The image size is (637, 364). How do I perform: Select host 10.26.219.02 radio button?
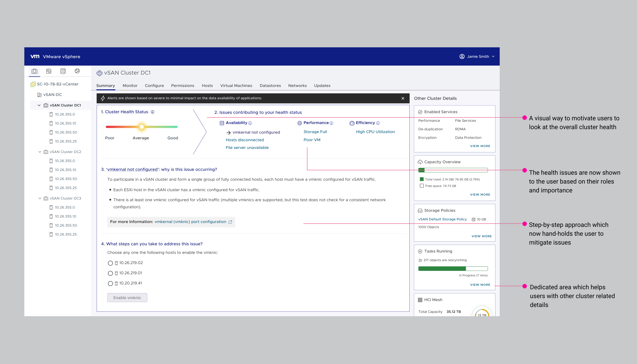(110, 263)
